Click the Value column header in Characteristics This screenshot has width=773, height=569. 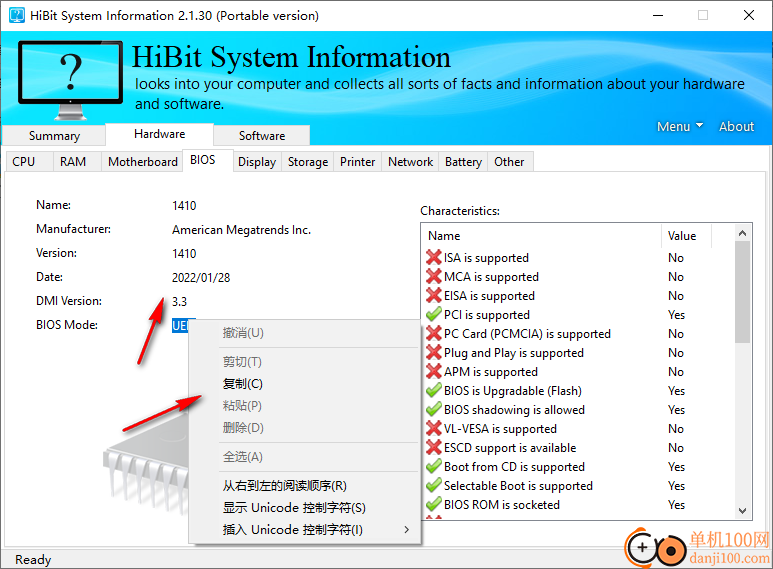[x=686, y=236]
